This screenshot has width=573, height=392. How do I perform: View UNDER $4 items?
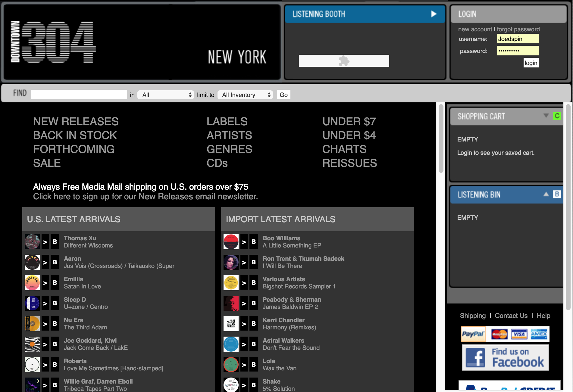[x=349, y=135]
